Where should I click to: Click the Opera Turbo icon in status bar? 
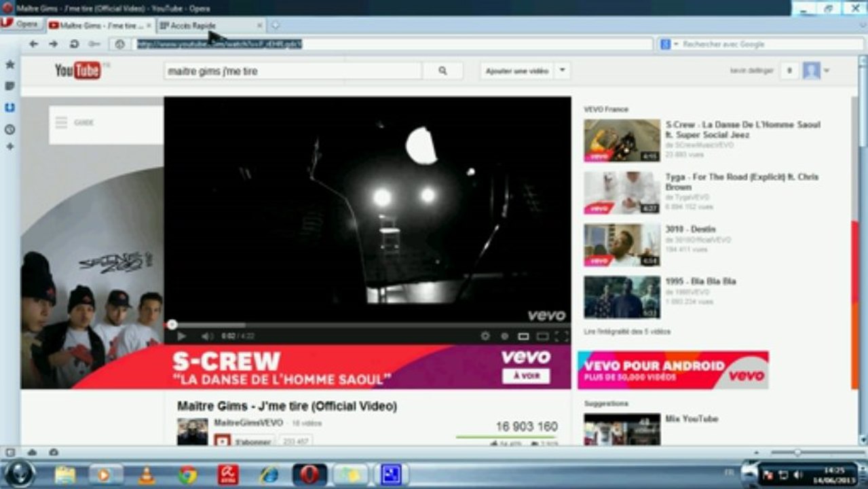[53, 452]
